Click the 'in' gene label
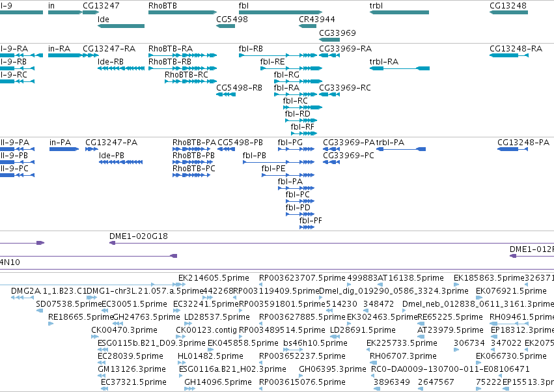 (x=51, y=6)
